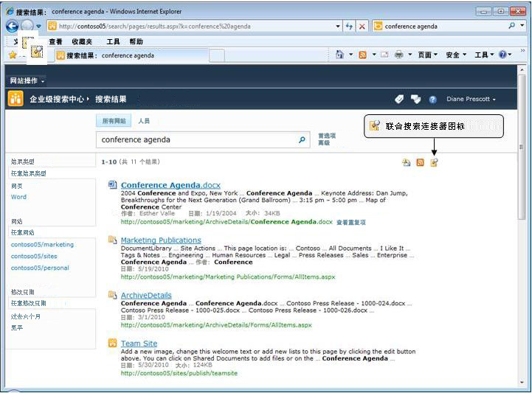Viewport: 532px width, 393px height.
Task: Expand the Print dropdown arrow
Action: [x=410, y=55]
